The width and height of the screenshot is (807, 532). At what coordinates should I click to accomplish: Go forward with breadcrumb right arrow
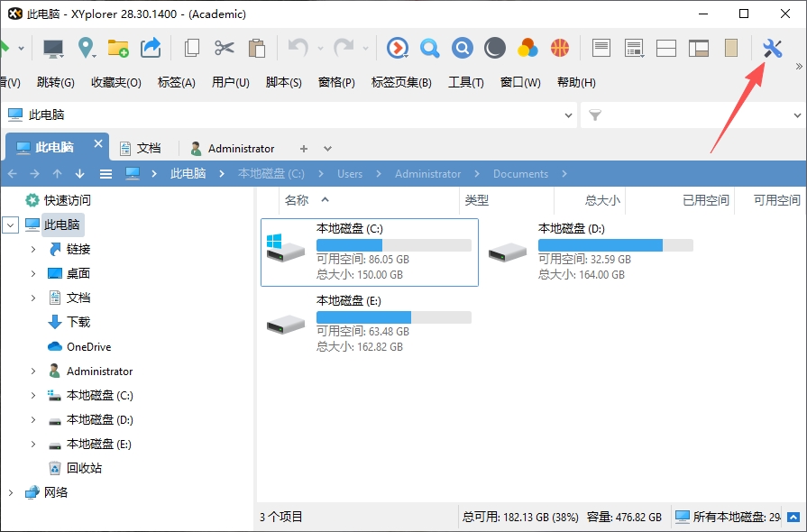pyautogui.click(x=34, y=174)
